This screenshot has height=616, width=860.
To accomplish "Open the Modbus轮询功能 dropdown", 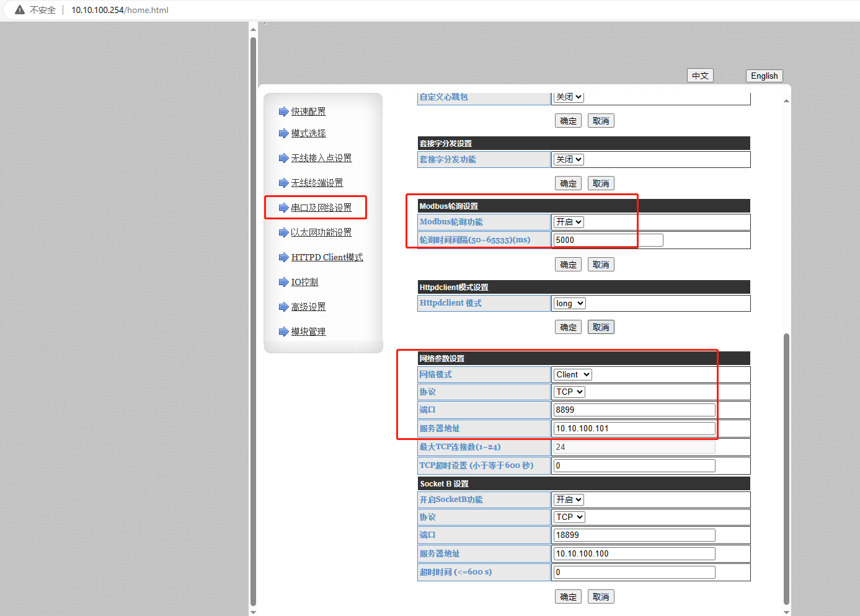I will (x=569, y=222).
